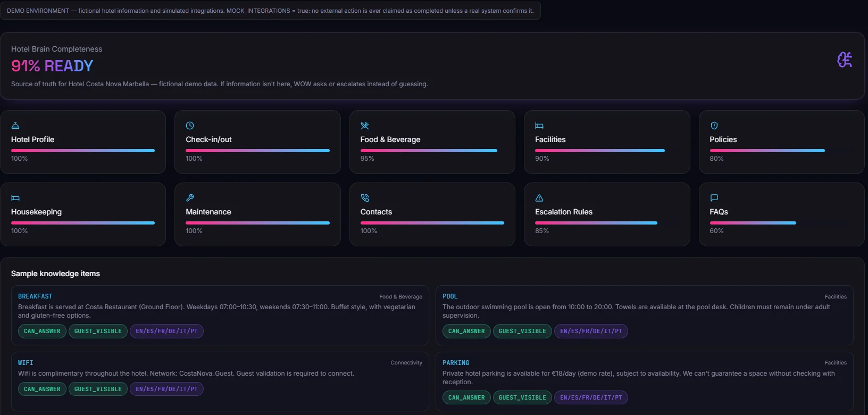The image size is (868, 415).
Task: Click the Maintenance 100% value
Action: coord(194,231)
